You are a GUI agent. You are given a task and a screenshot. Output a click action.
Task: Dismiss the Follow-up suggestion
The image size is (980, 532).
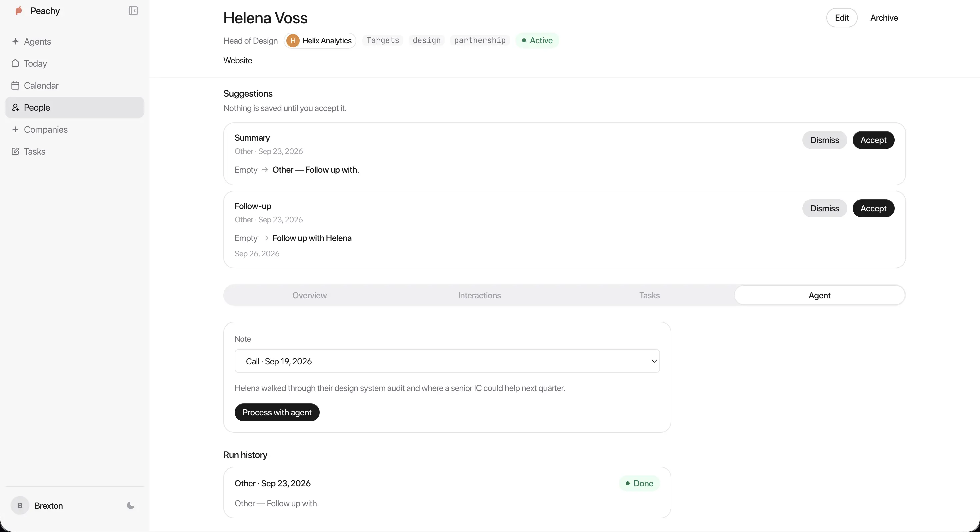click(824, 209)
